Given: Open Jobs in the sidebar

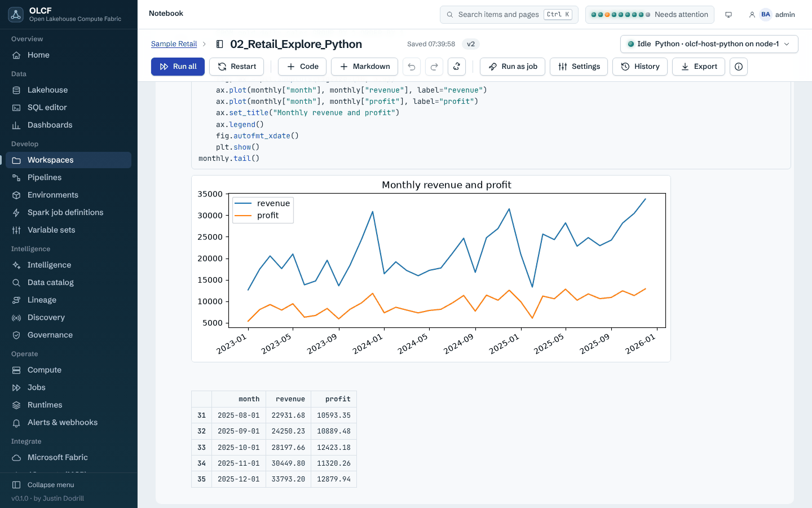Looking at the screenshot, I should 68,387.
